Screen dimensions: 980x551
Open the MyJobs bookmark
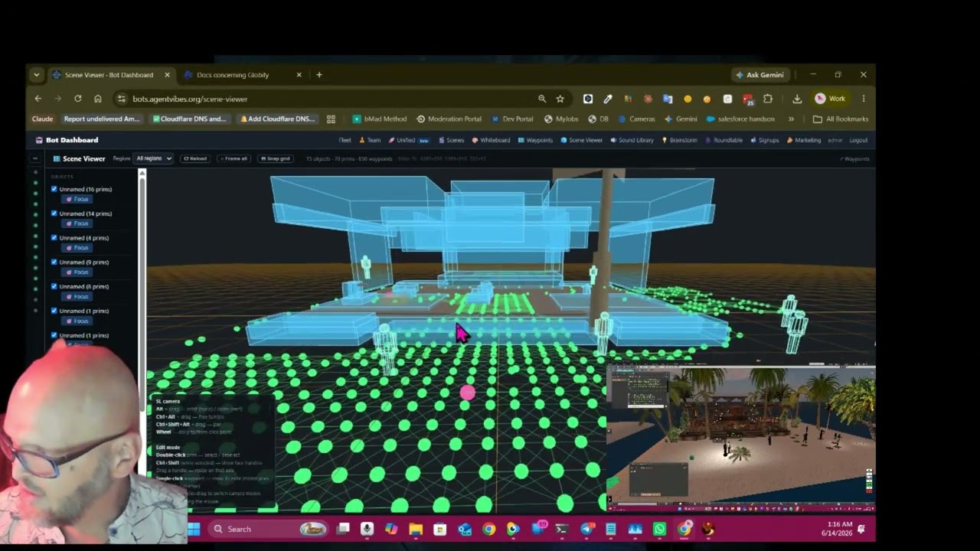click(x=561, y=119)
